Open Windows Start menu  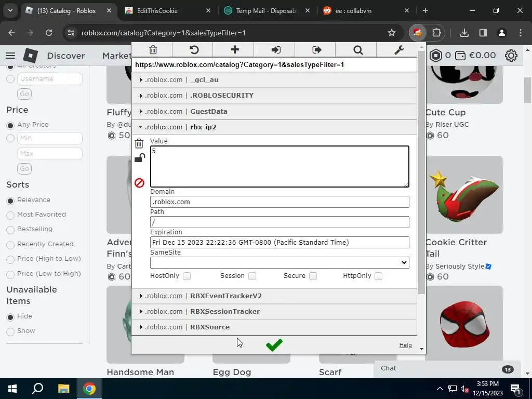tap(12, 389)
